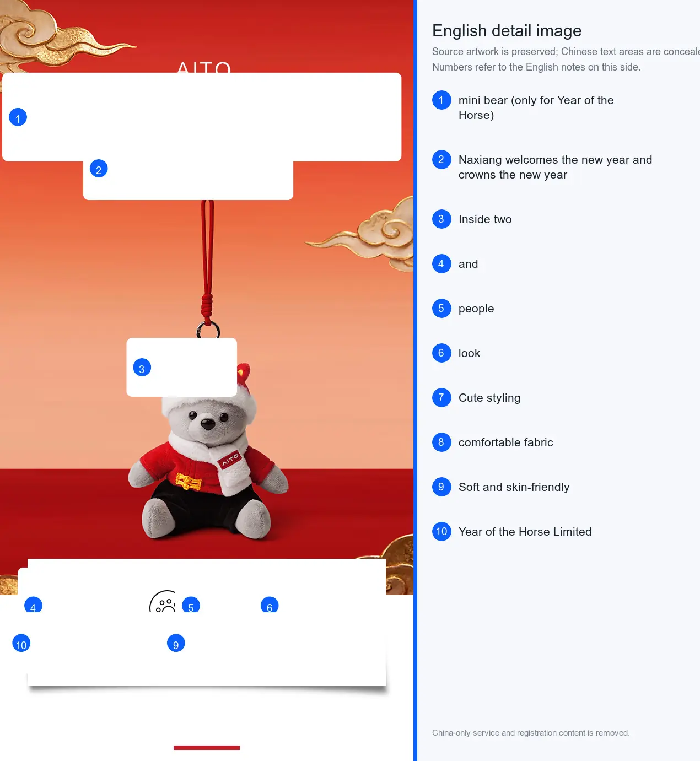
Task: Click the group-of-people icon on the artwork
Action: pos(163,601)
